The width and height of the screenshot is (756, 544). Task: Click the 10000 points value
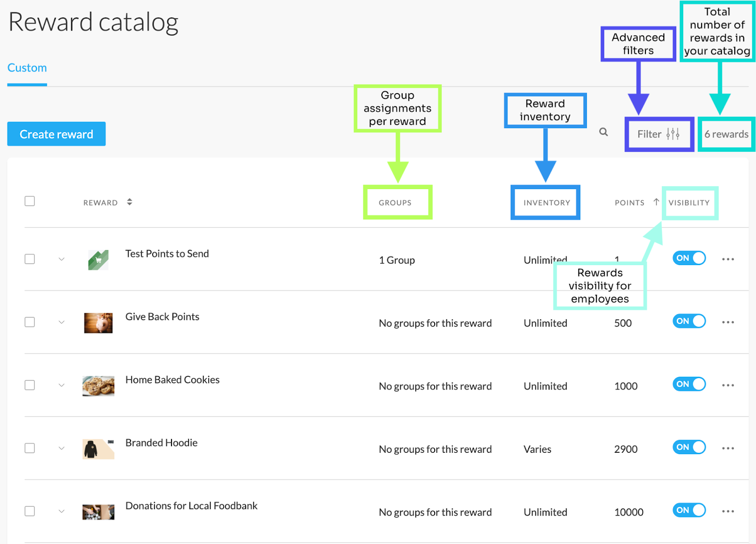pos(628,512)
